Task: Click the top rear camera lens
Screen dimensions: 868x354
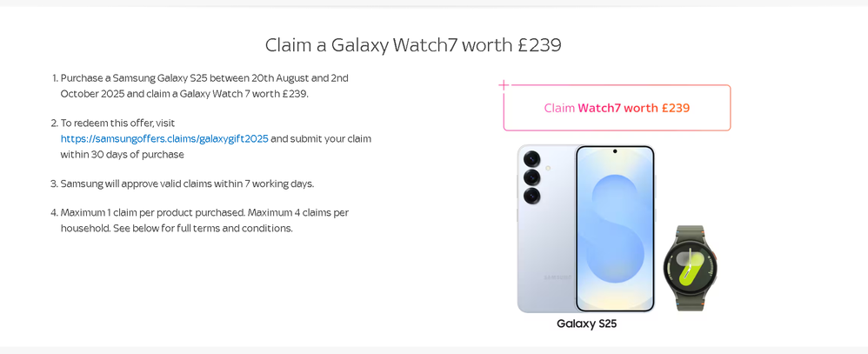Action: pos(531,159)
